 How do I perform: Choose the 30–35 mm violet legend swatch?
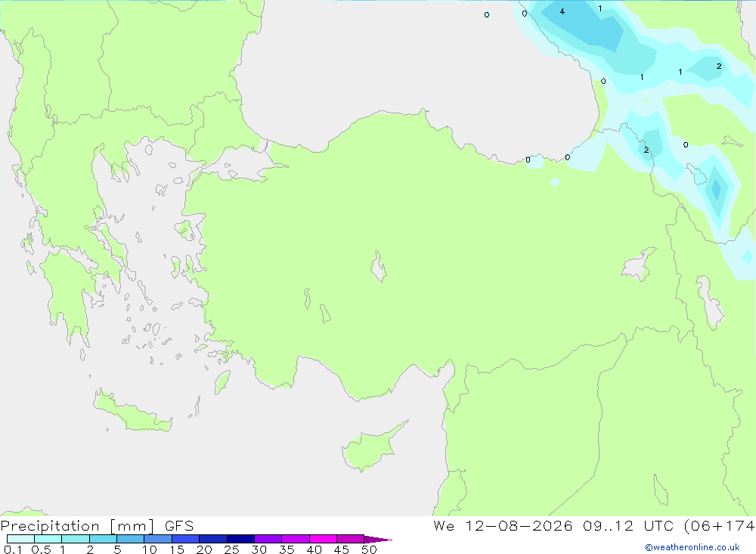tap(268, 539)
